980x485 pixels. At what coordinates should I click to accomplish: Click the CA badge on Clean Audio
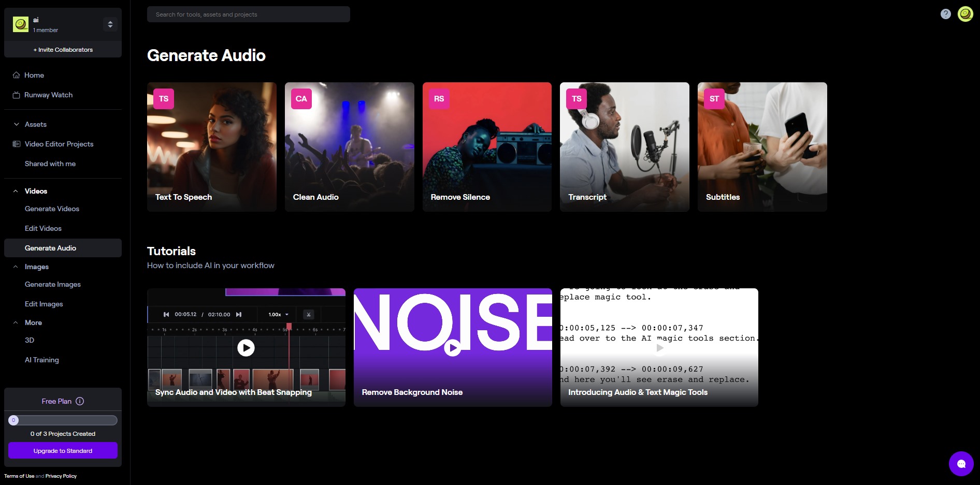click(x=301, y=99)
